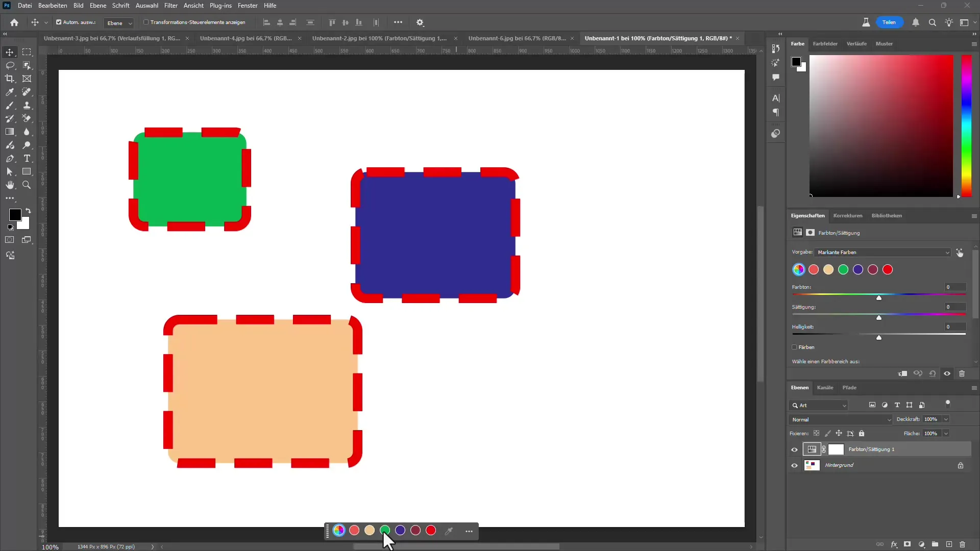Add a layer mask button
This screenshot has height=551, width=980.
point(908,544)
